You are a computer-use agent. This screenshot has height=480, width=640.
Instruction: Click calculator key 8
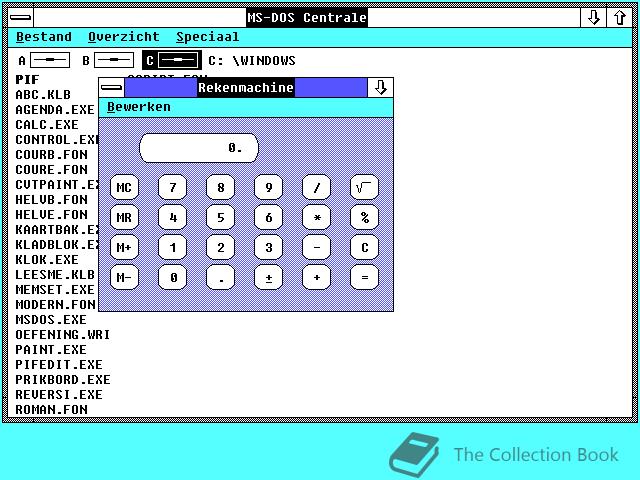pyautogui.click(x=220, y=187)
